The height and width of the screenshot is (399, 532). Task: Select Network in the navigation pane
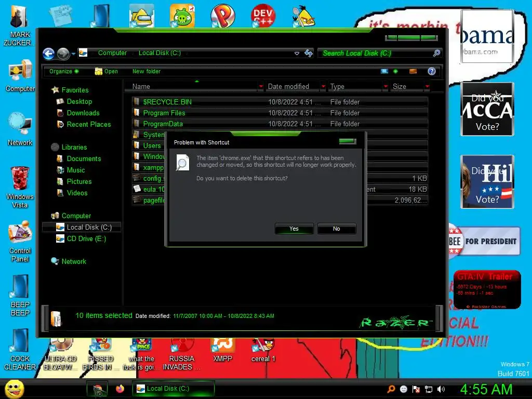tap(69, 262)
